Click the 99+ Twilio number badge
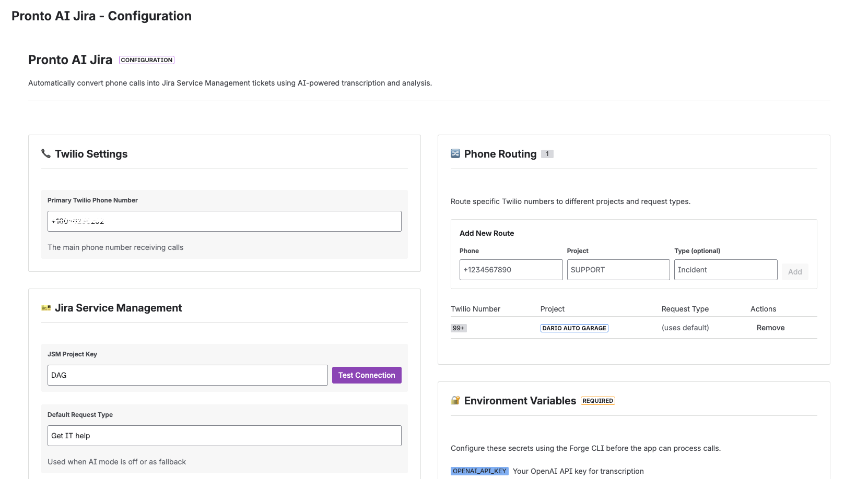The image size is (868, 479). (x=459, y=328)
